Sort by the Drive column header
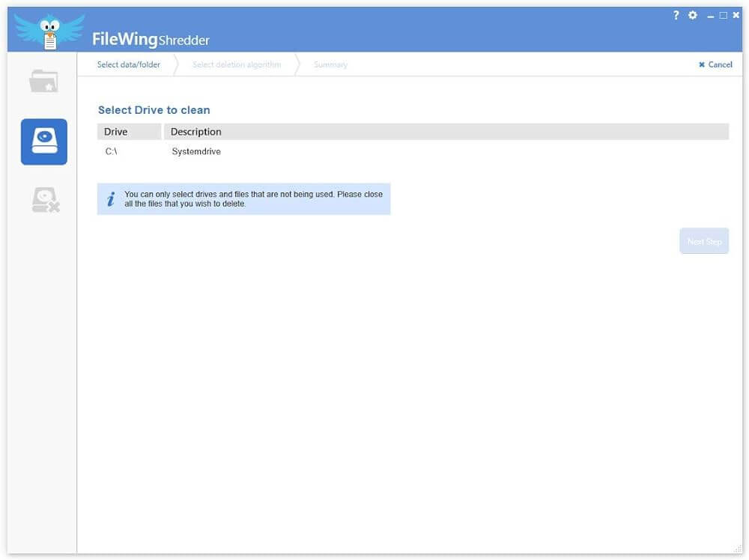 pyautogui.click(x=116, y=132)
